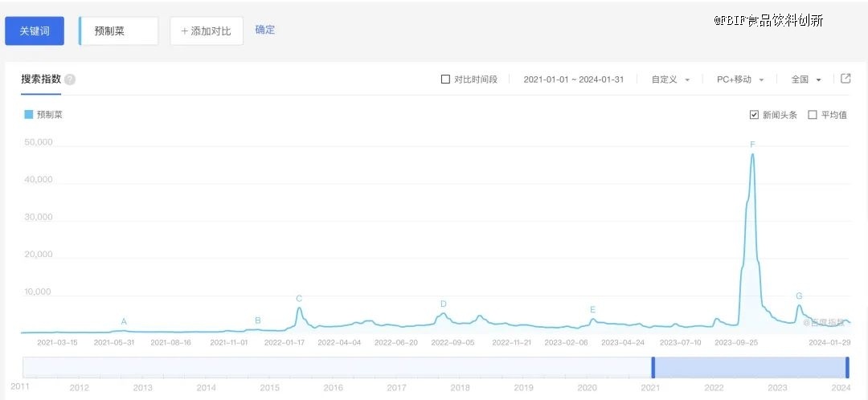Image resolution: width=868 pixels, height=400 pixels.
Task: Click the highlighted selected range in the timeline bar
Action: (x=750, y=368)
